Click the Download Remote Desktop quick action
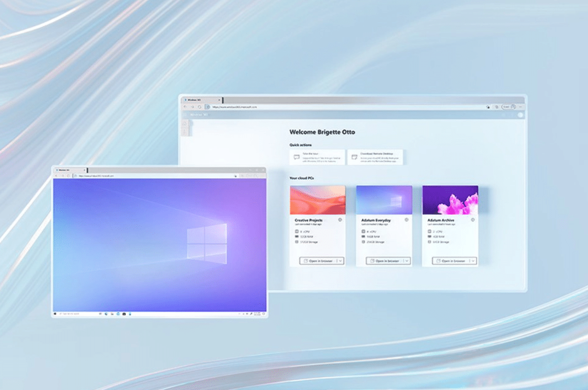588x390 pixels. click(375, 157)
